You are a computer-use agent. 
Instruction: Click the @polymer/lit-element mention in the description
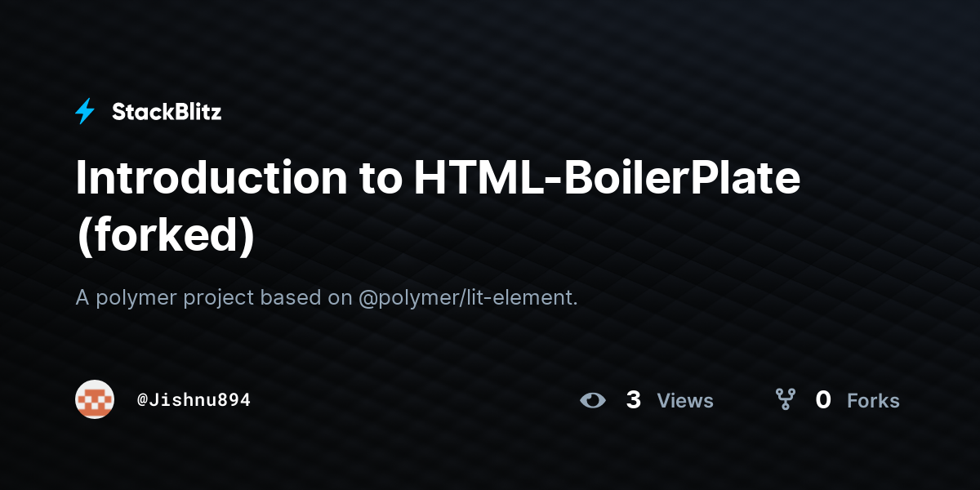[x=468, y=298]
